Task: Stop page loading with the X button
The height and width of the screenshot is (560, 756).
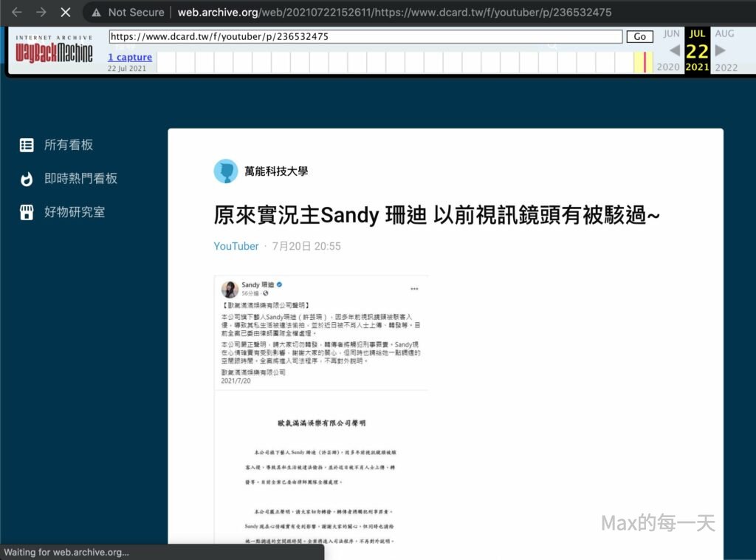Action: coord(65,13)
